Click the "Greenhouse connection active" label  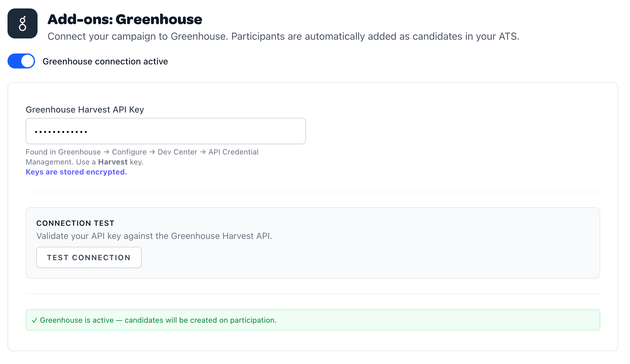click(105, 61)
